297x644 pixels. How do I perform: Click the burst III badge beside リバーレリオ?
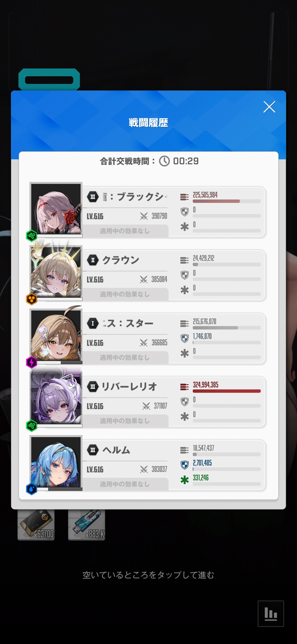click(x=93, y=387)
